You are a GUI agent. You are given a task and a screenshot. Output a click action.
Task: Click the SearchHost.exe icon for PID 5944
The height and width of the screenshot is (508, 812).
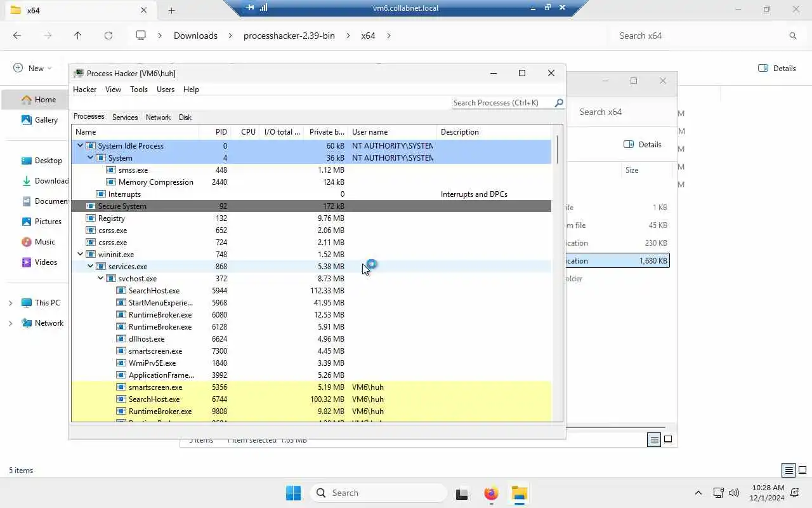(x=121, y=291)
